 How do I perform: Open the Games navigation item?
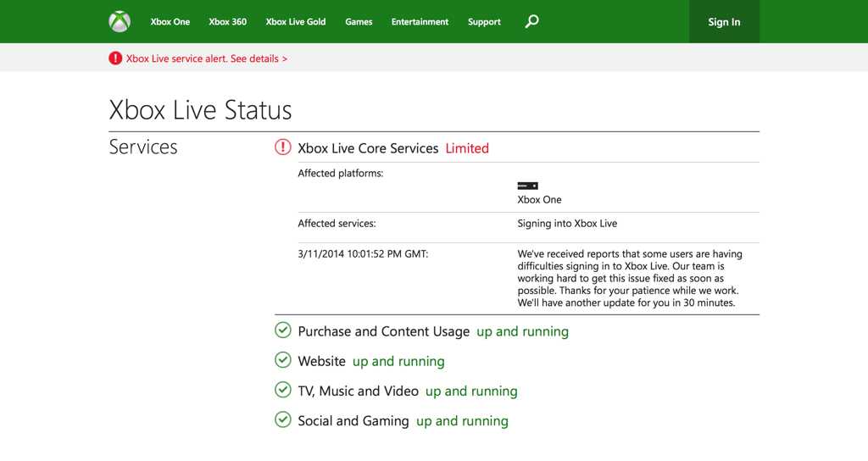pyautogui.click(x=359, y=22)
